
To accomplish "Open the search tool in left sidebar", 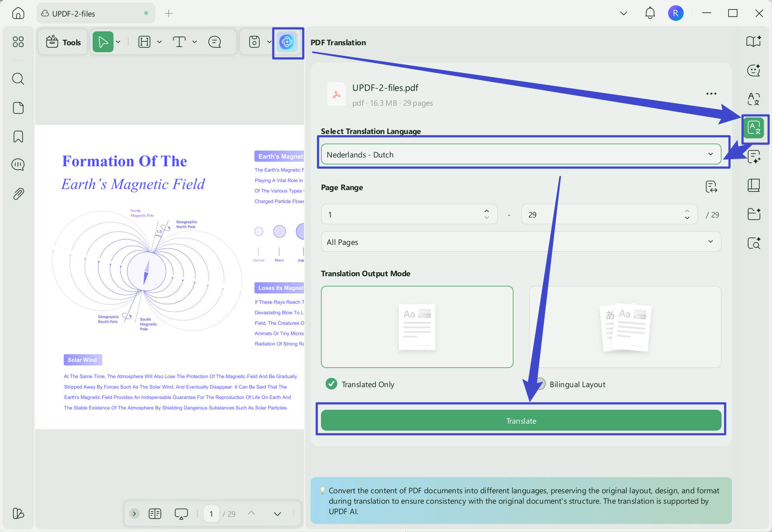I will pyautogui.click(x=18, y=79).
